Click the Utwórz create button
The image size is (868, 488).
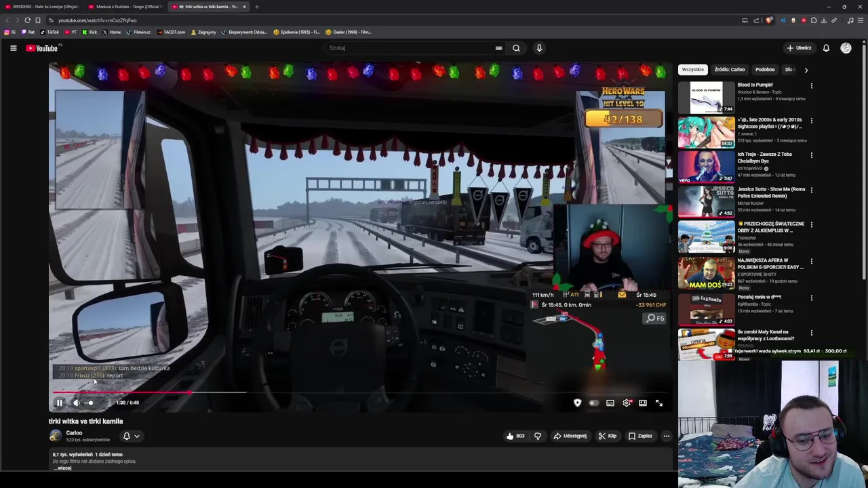799,48
